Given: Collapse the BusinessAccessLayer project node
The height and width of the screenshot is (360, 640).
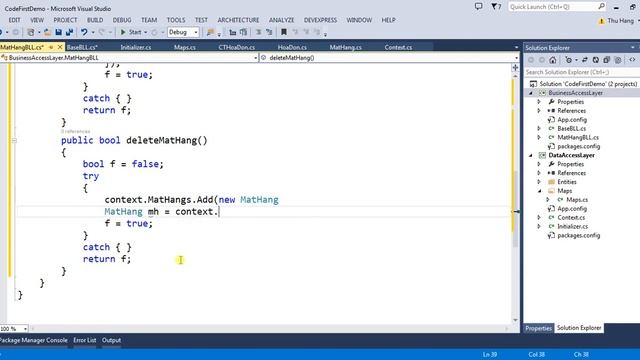Looking at the screenshot, I should 531,93.
